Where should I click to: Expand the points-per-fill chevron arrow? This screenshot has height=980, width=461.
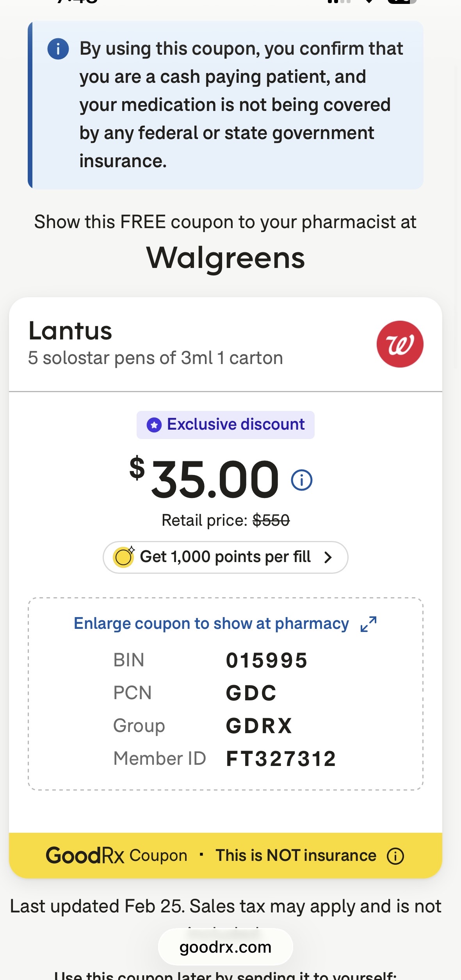[328, 557]
